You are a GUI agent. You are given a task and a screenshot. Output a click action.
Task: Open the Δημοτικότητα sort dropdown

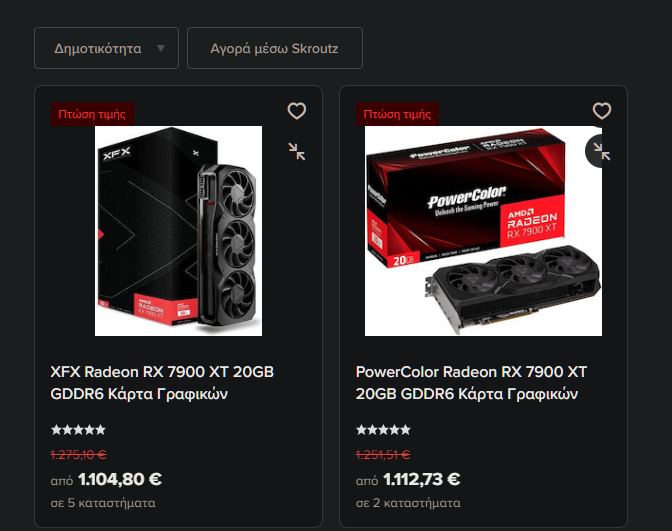106,48
